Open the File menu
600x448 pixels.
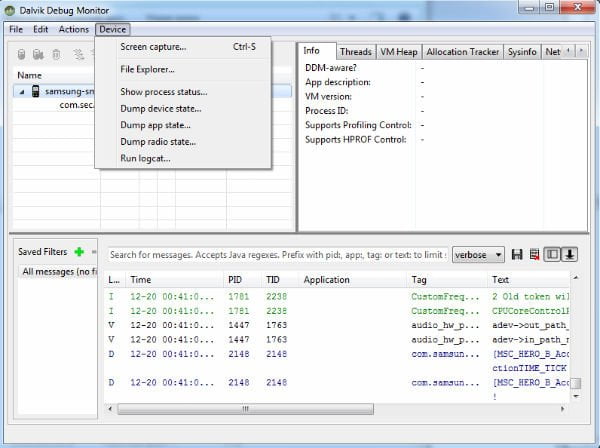(x=16, y=29)
